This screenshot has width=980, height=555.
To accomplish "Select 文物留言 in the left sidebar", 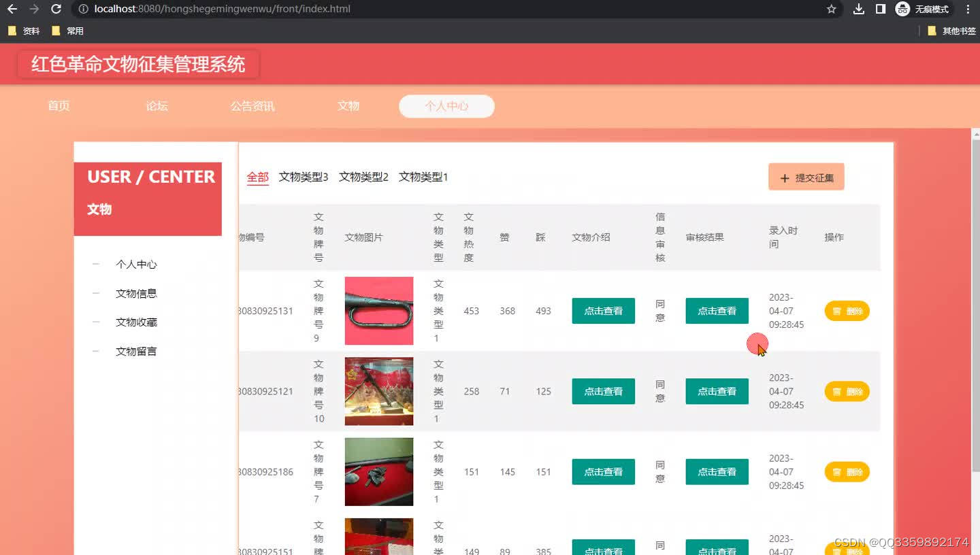I will pyautogui.click(x=136, y=352).
